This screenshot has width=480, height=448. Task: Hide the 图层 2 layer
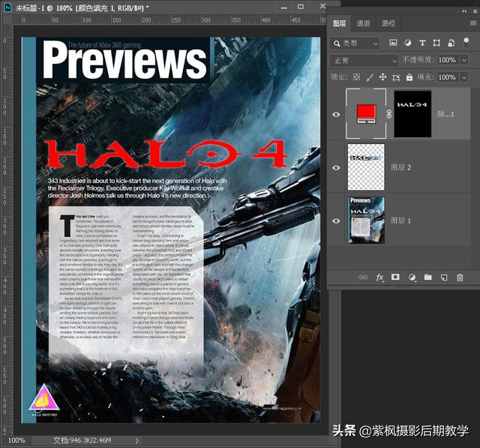point(336,167)
